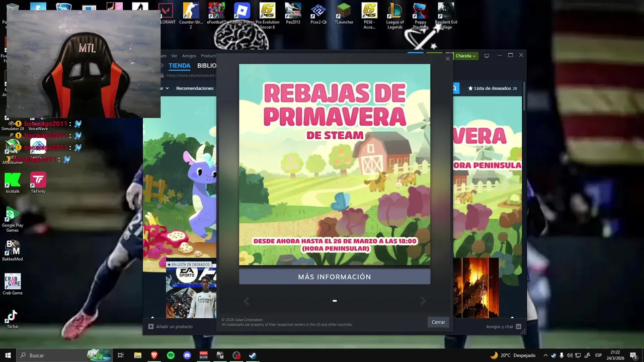This screenshot has width=644, height=362.
Task: Go to previous announcement with left arrow
Action: click(247, 301)
